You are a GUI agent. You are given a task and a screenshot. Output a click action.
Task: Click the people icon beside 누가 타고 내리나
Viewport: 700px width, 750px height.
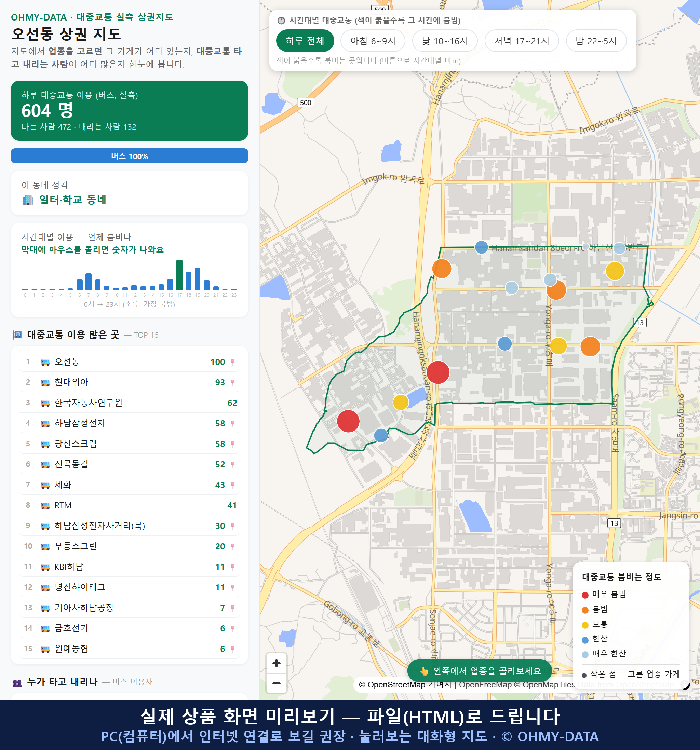(17, 682)
